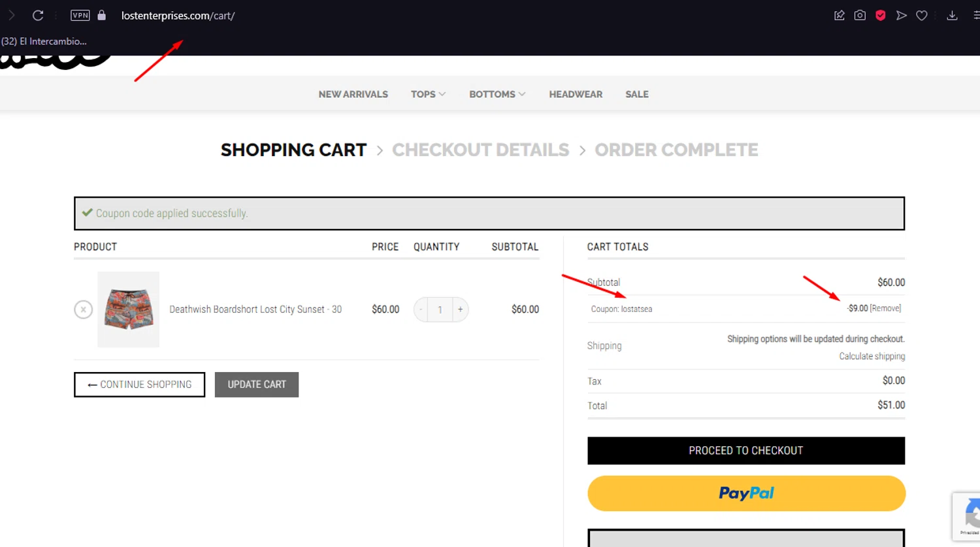Open the El Intercambio bookmark
Screen dimensions: 980x547
44,41
